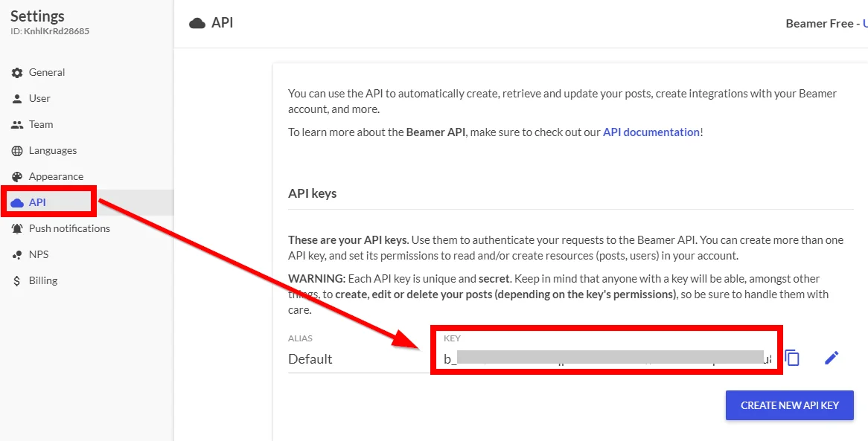
Task: Click the WARNING text paragraph
Action: click(x=558, y=294)
